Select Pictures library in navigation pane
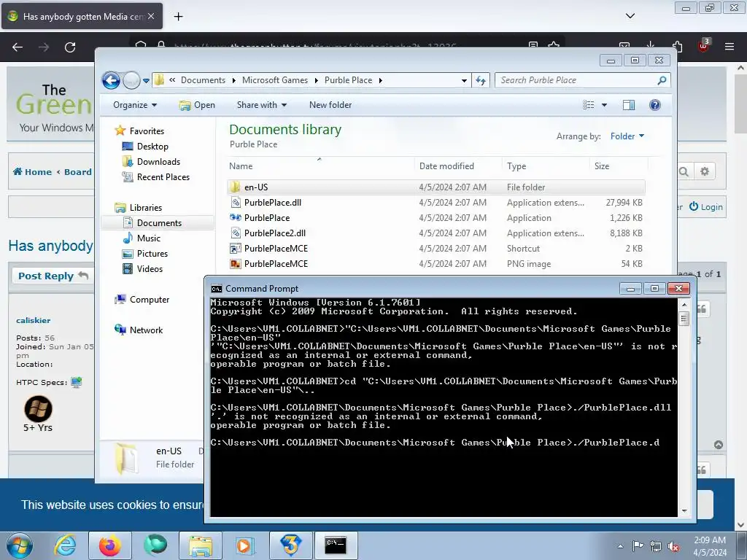 point(152,253)
